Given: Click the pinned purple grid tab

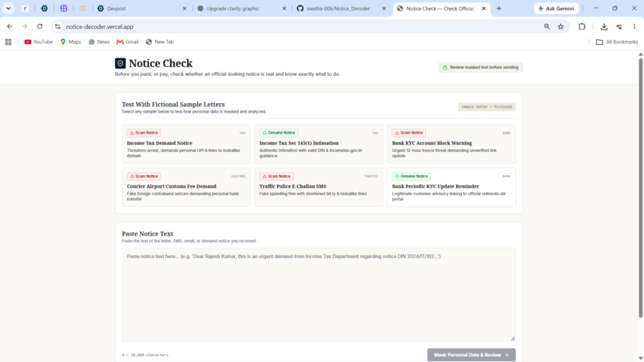Looking at the screenshot, I should tap(64, 8).
